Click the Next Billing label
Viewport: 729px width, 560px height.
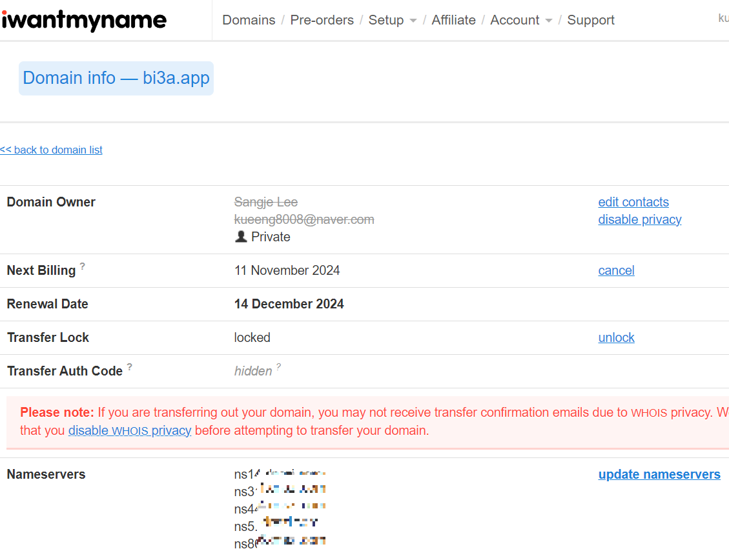[41, 270]
